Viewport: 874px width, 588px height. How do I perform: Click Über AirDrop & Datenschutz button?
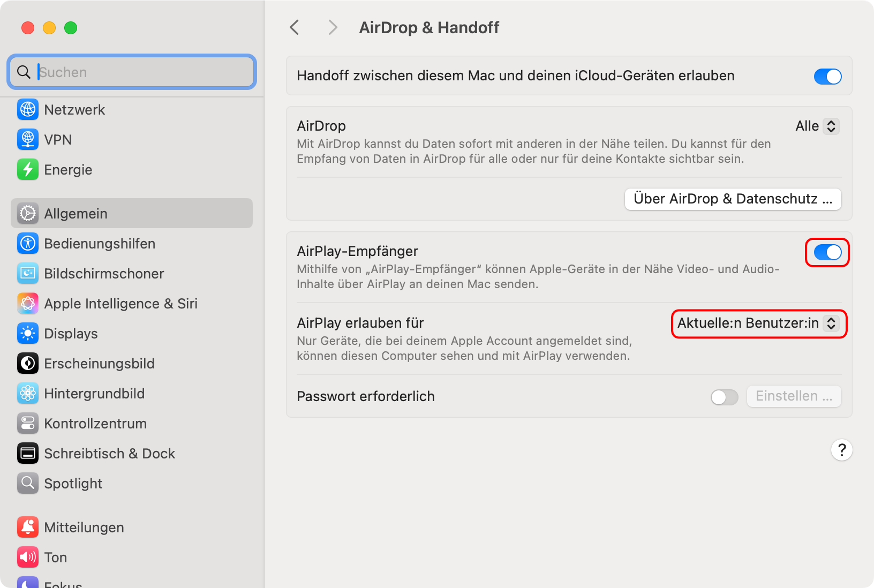[733, 199]
